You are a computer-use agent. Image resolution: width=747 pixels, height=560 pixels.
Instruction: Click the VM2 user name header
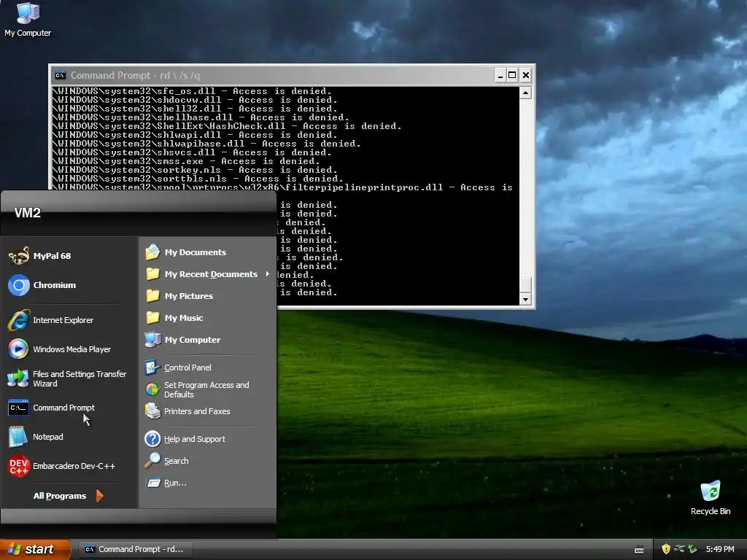point(28,213)
